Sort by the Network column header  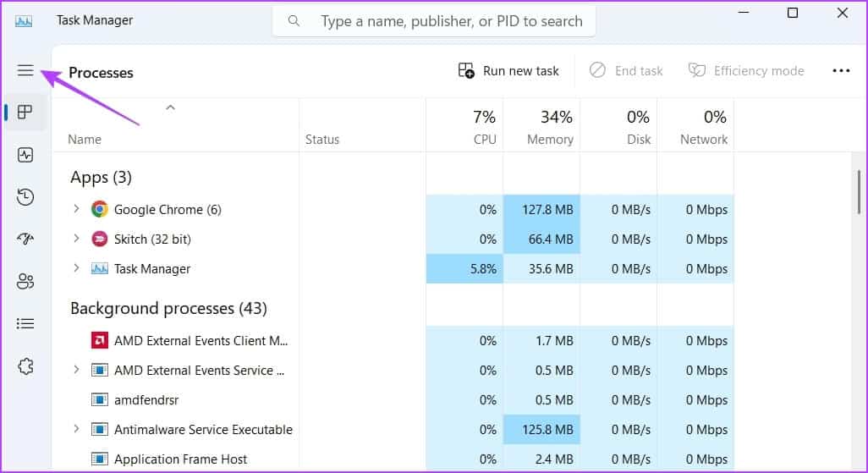pyautogui.click(x=695, y=127)
